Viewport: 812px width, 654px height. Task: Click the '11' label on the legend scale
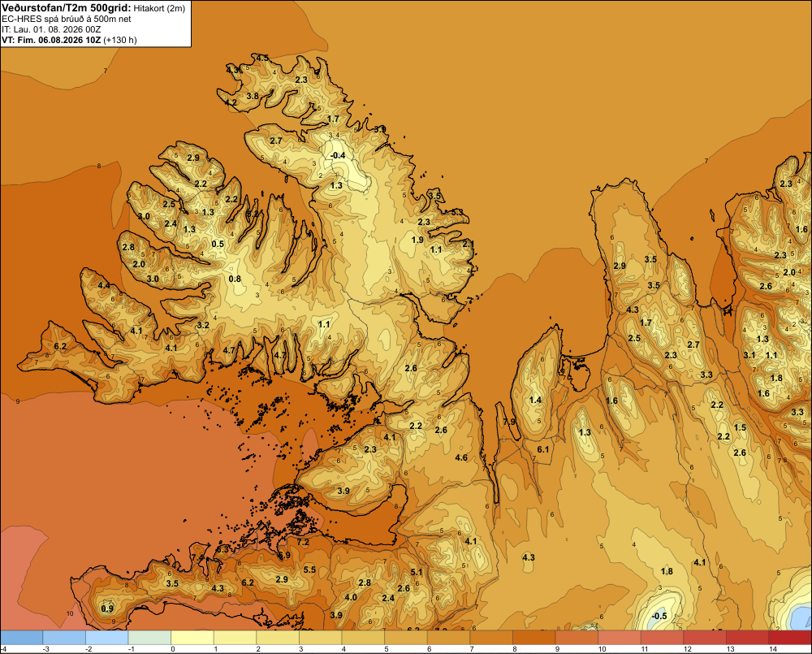point(645,649)
